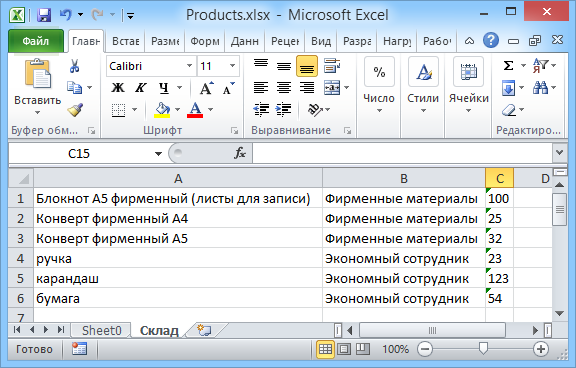
Task: Click the insert new worksheet tab icon
Action: click(x=204, y=330)
